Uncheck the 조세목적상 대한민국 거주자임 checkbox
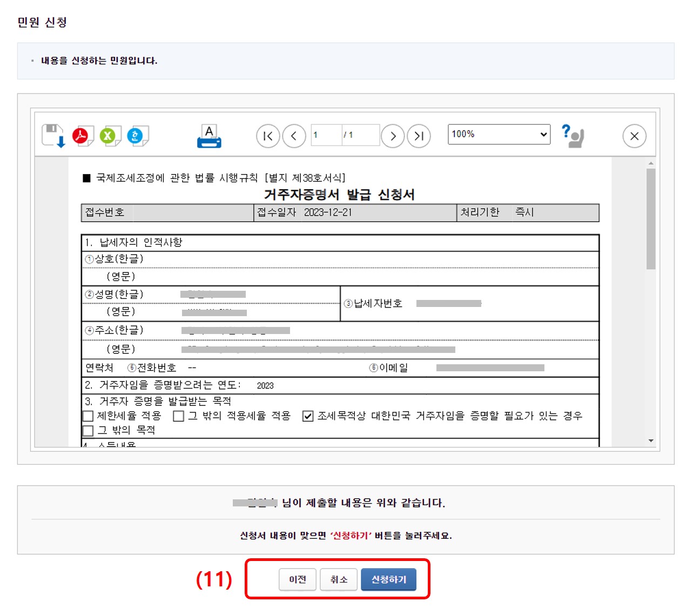Screen dimensions: 700x608 click(x=308, y=416)
